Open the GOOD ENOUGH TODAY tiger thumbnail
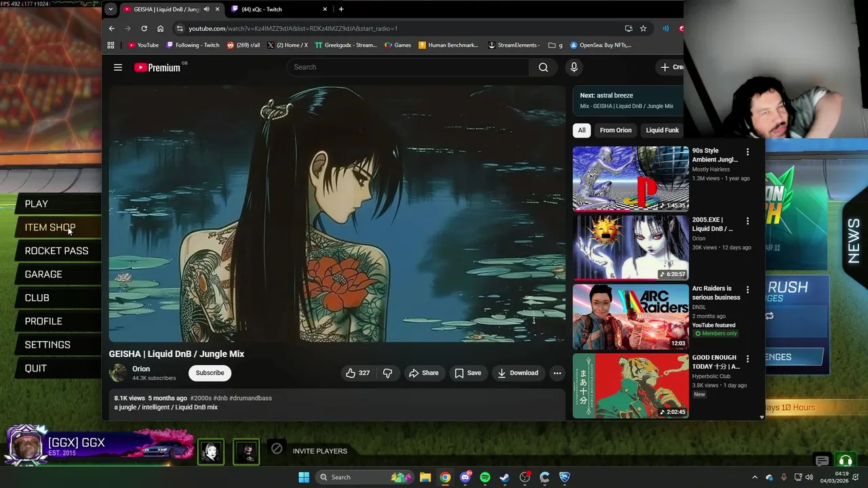 pyautogui.click(x=631, y=386)
